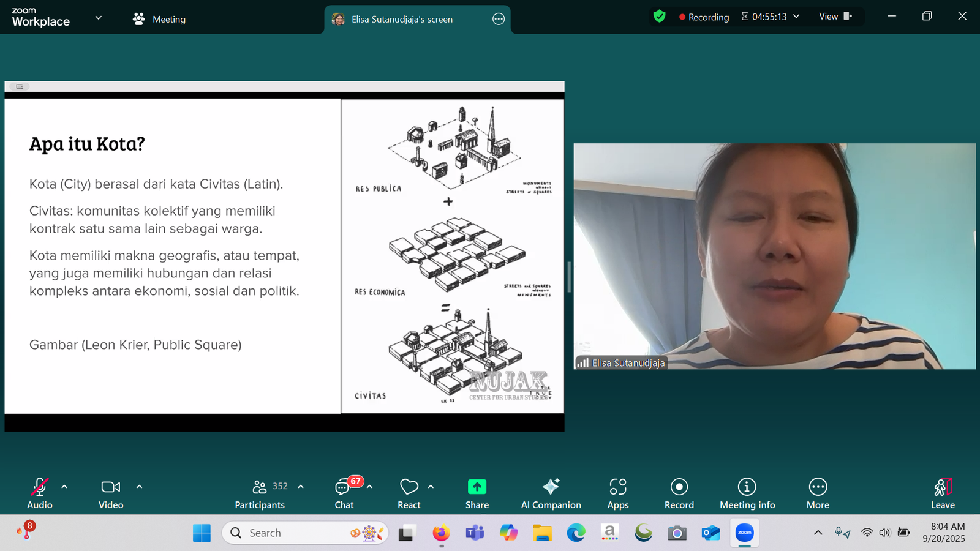Open the Apps panel

coord(617,493)
